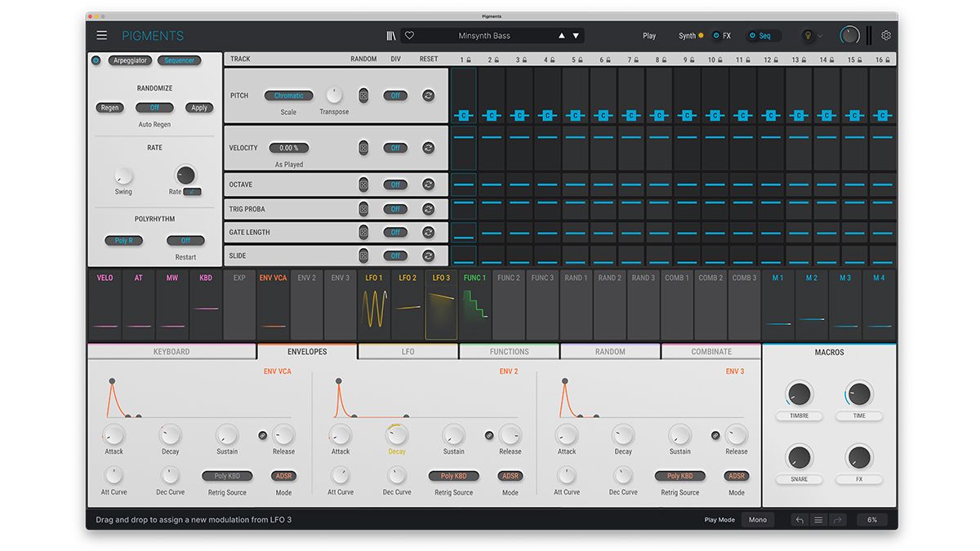Screen dimensions: 980x551
Task: Randomize the VELOCITY track dice icon
Action: pos(363,148)
